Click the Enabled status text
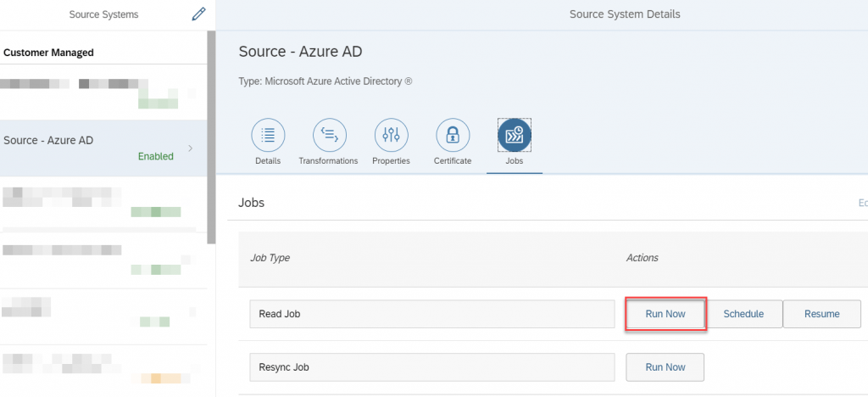The width and height of the screenshot is (868, 397). tap(156, 156)
